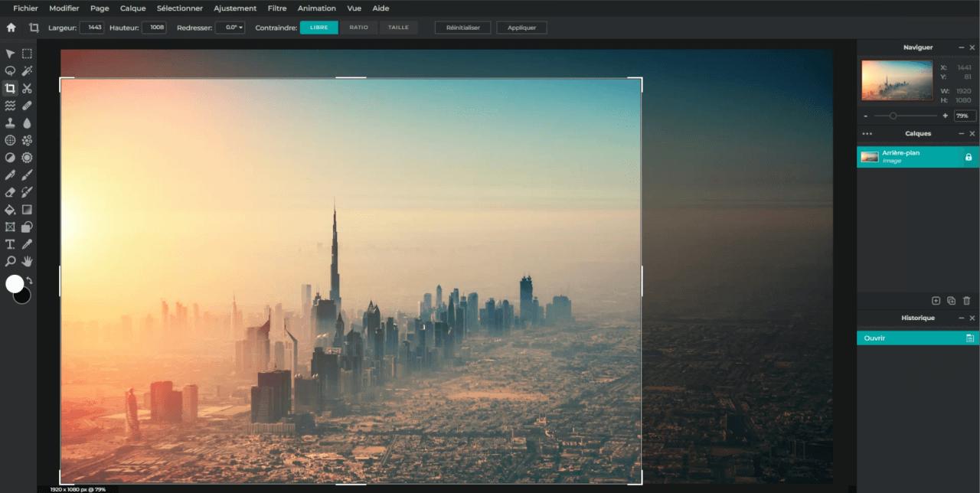The height and width of the screenshot is (493, 980).
Task: Click the Réinitialiser button
Action: pyautogui.click(x=462, y=28)
